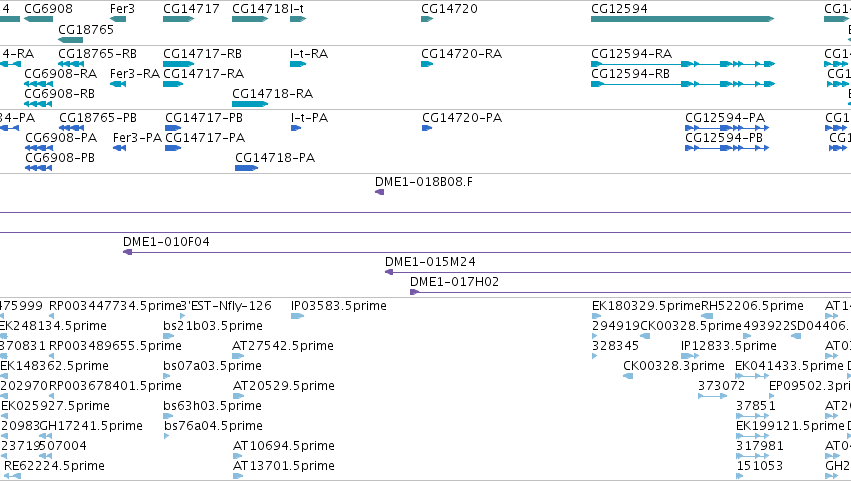The height and width of the screenshot is (481, 851).
Task: Select the IP03583.5prime EST glyph
Action: pos(297,316)
